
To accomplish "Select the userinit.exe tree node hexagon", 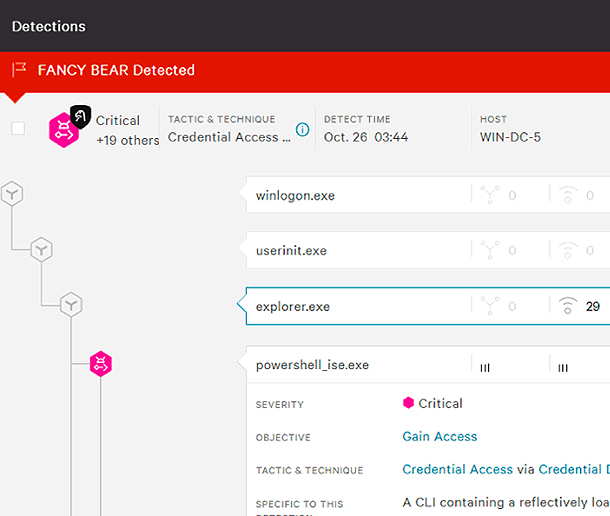I will (42, 249).
